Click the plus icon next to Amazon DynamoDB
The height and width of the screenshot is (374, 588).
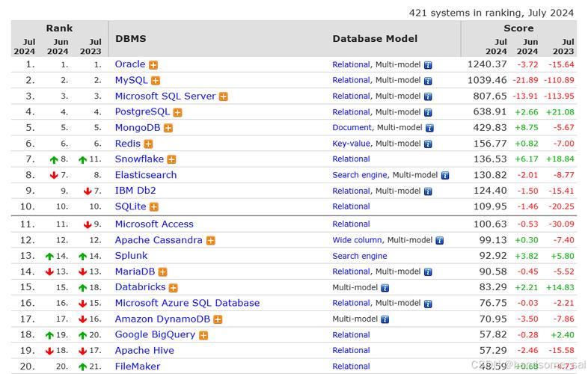tap(218, 319)
